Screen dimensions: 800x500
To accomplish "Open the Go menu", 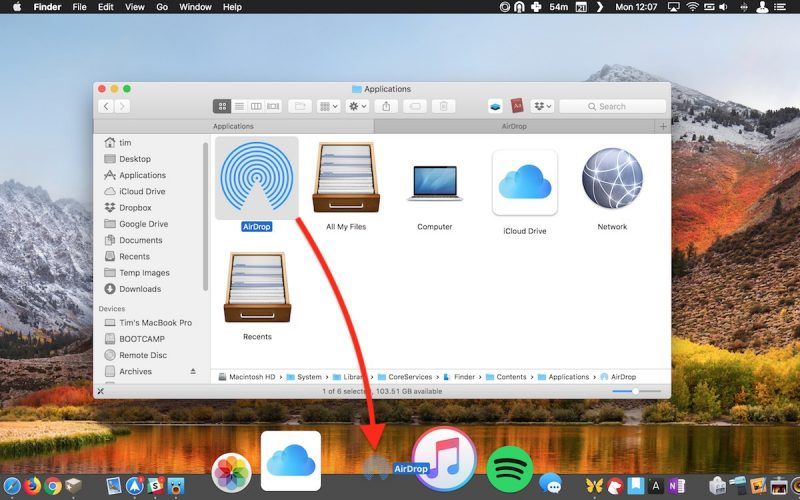I will pos(162,7).
